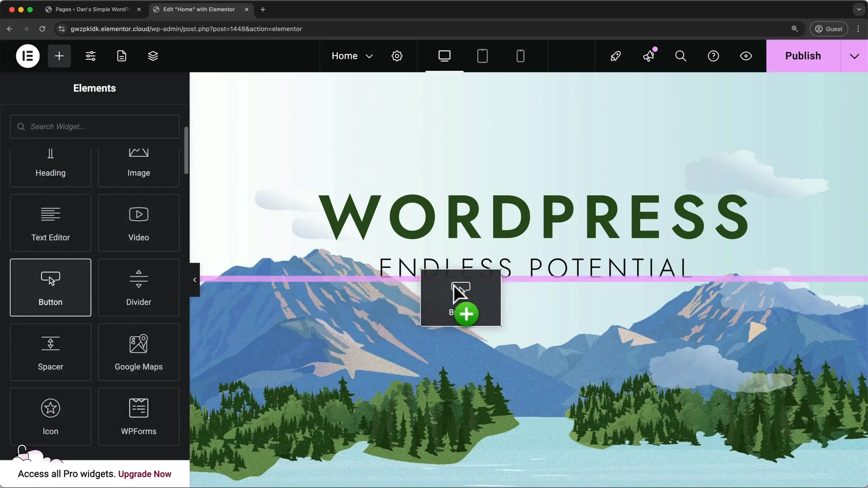Select the Image widget
The width and height of the screenshot is (868, 488).
(x=139, y=167)
